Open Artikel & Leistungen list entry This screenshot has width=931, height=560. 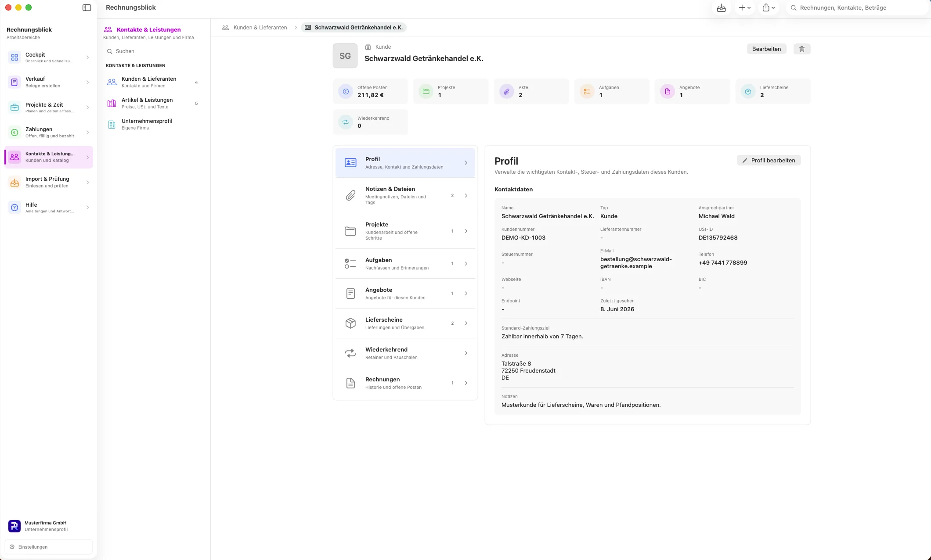(x=153, y=103)
